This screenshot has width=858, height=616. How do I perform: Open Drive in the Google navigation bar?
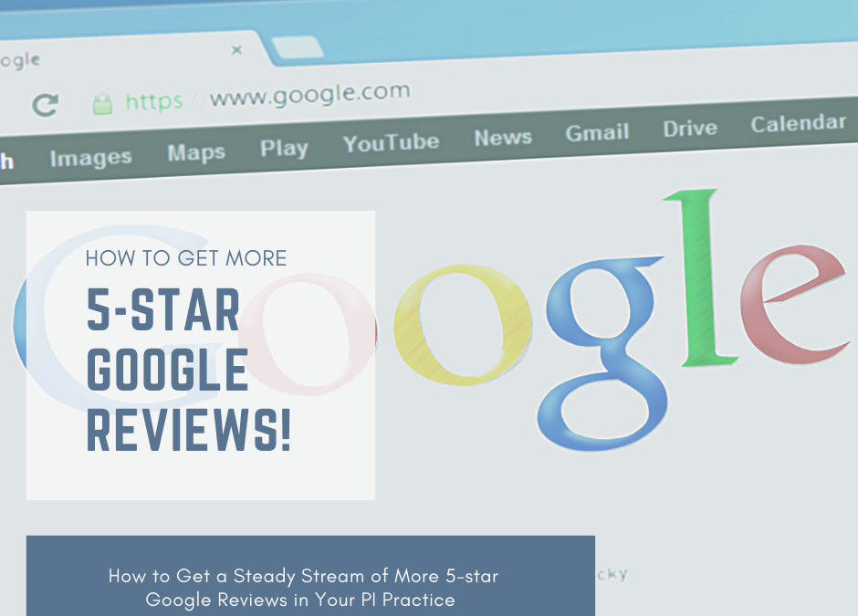coord(690,129)
